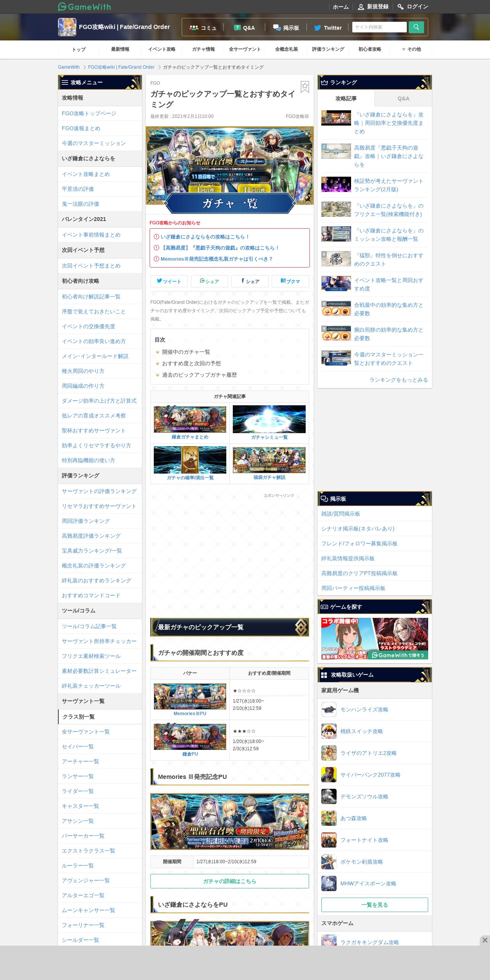
Task: Bookmark the article with the star icon
Action: (305, 87)
